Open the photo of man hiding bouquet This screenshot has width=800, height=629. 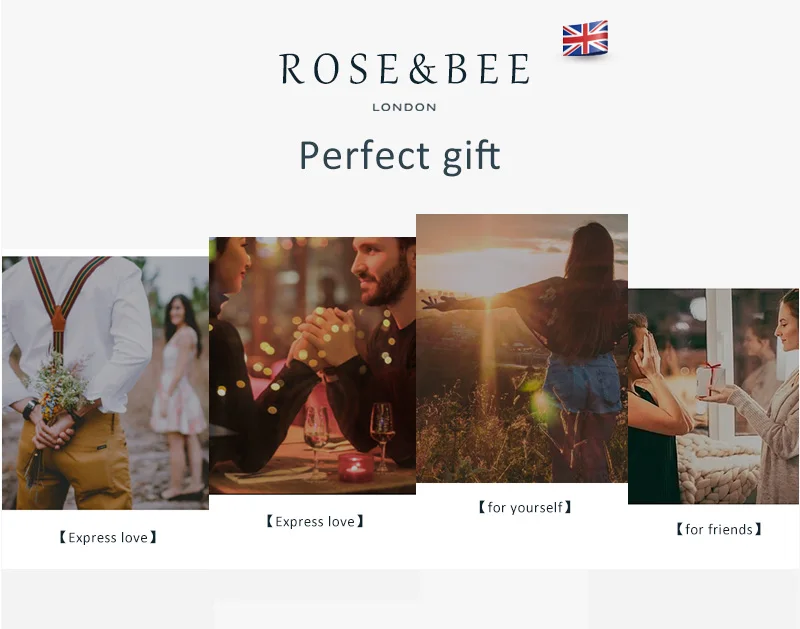106,383
